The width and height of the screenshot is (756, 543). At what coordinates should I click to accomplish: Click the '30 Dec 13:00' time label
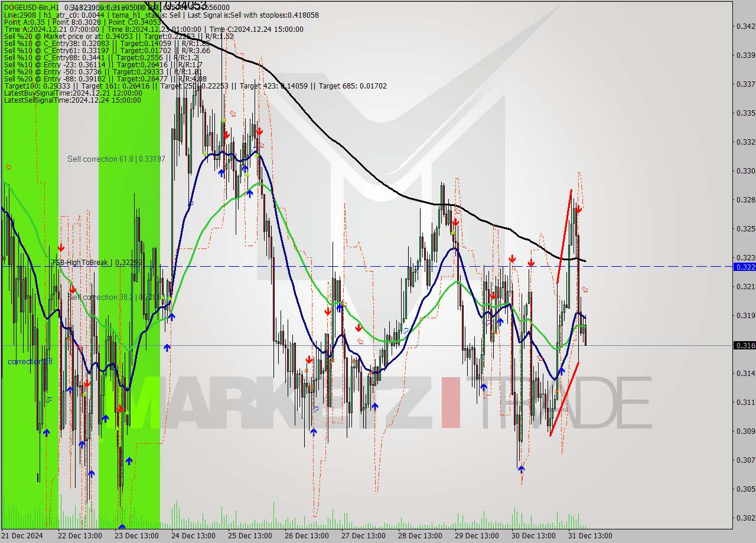click(x=533, y=536)
